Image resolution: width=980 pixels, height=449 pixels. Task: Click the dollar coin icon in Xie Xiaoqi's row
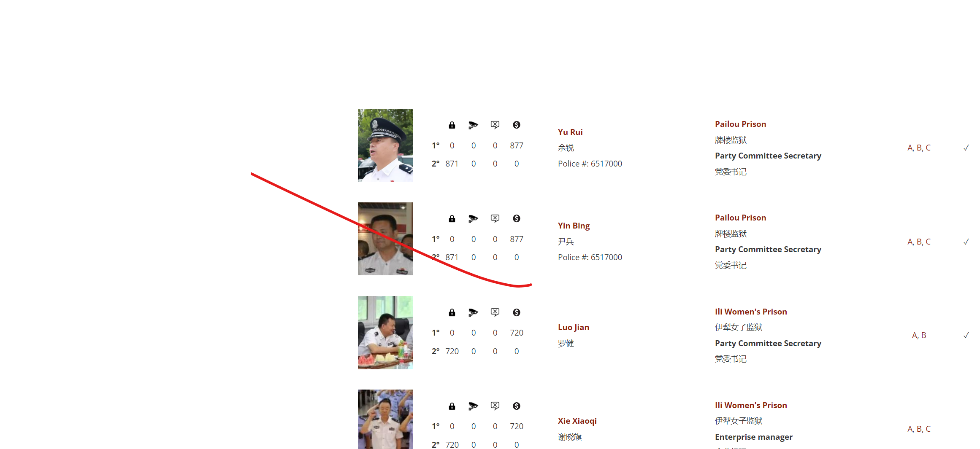(517, 406)
